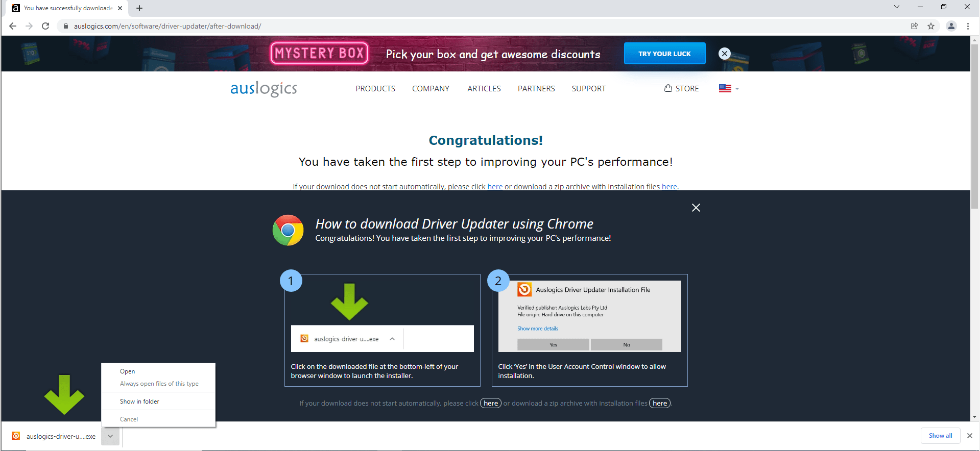Open the downloaded auslogics-driver-u....exe file

pyautogui.click(x=54, y=436)
